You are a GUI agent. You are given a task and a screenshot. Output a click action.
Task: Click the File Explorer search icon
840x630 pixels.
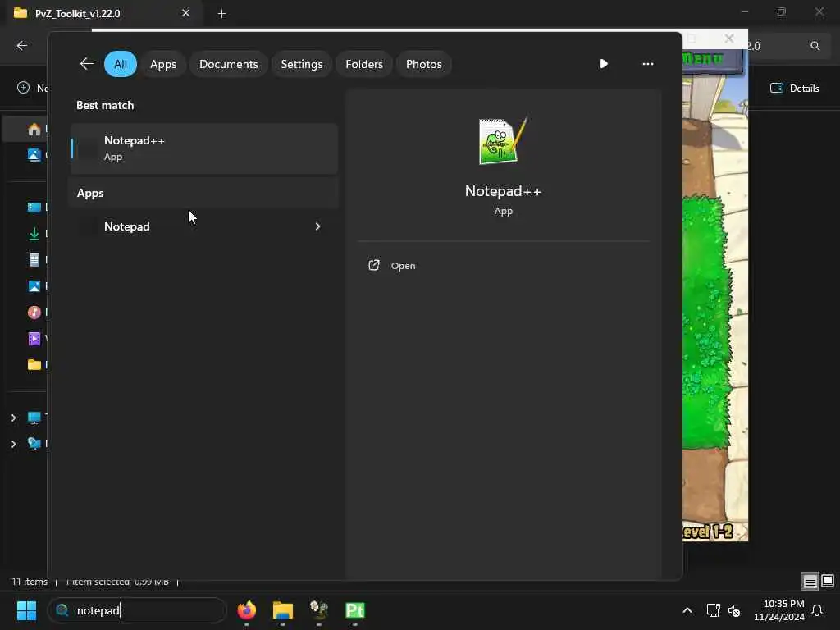(x=815, y=46)
